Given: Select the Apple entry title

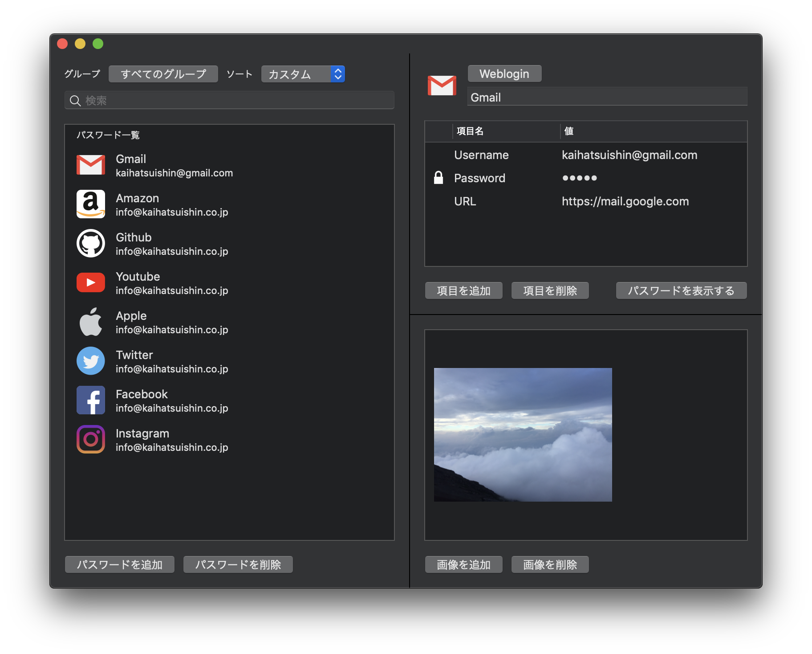Looking at the screenshot, I should click(131, 316).
